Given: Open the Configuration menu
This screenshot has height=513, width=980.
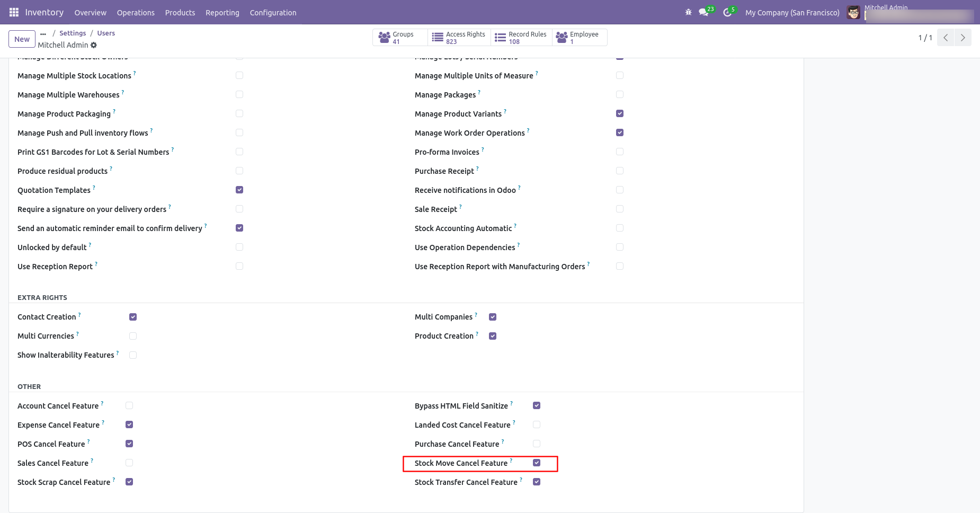Looking at the screenshot, I should pyautogui.click(x=273, y=12).
